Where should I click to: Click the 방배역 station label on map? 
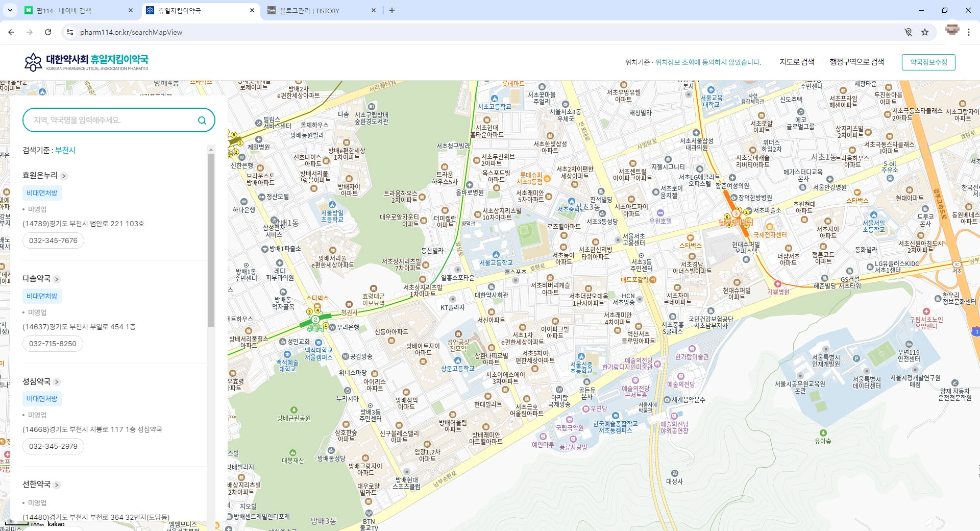[x=315, y=329]
